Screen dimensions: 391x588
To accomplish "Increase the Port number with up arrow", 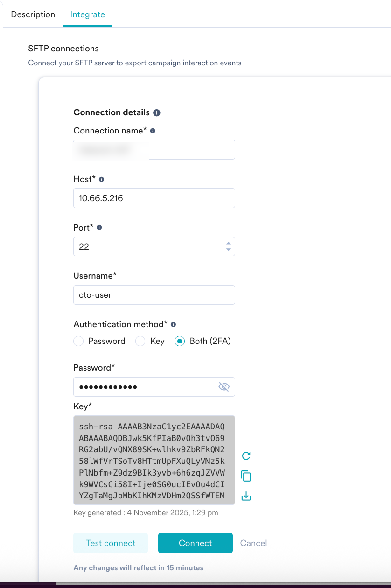I will tap(228, 244).
